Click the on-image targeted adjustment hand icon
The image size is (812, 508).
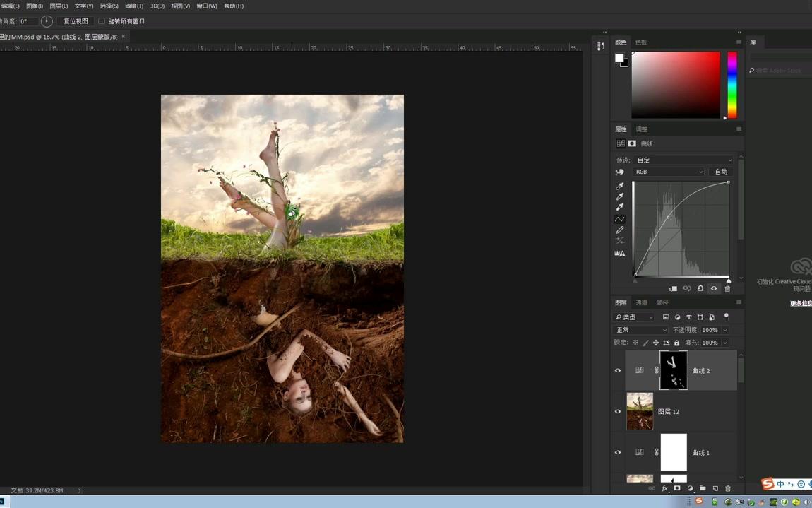(620, 172)
